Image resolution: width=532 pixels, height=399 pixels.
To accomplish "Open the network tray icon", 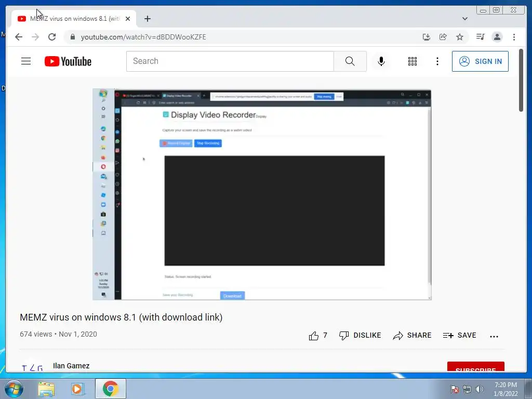I will (x=467, y=389).
